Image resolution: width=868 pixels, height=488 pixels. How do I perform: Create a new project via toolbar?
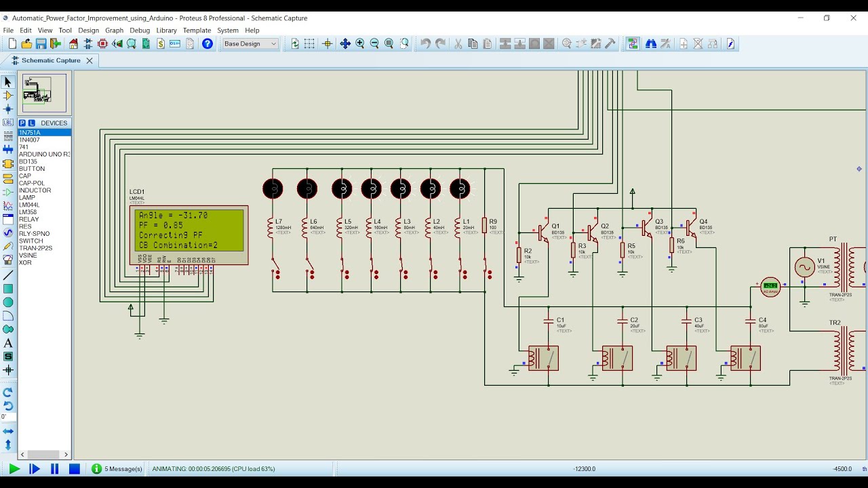12,43
